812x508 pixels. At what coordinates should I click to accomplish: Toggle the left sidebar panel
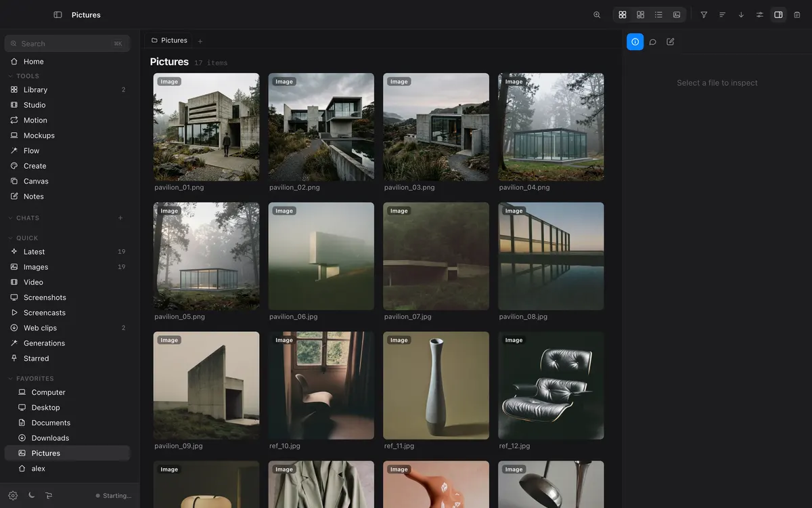(x=58, y=15)
